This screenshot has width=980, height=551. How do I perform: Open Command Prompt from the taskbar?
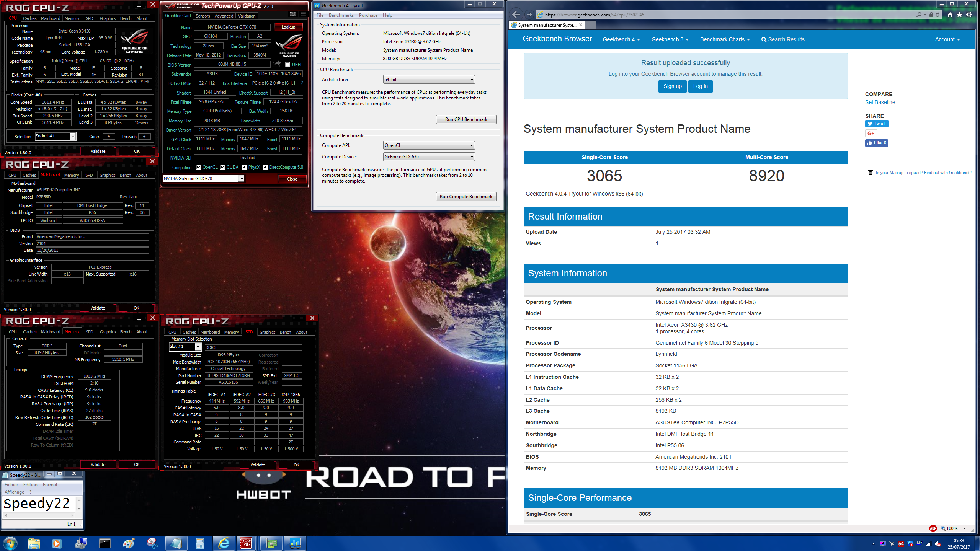coord(105,543)
